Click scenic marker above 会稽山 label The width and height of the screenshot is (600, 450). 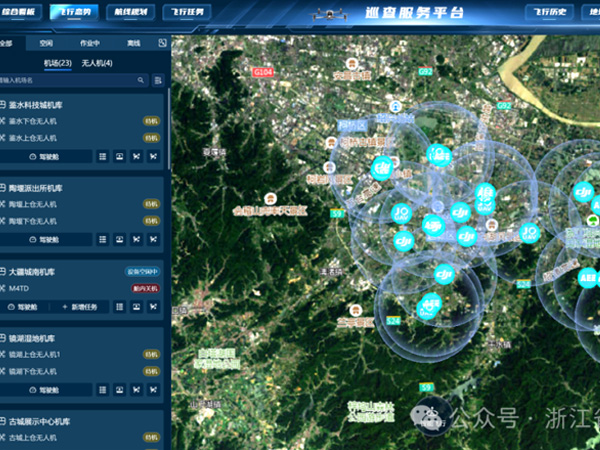pos(271,199)
